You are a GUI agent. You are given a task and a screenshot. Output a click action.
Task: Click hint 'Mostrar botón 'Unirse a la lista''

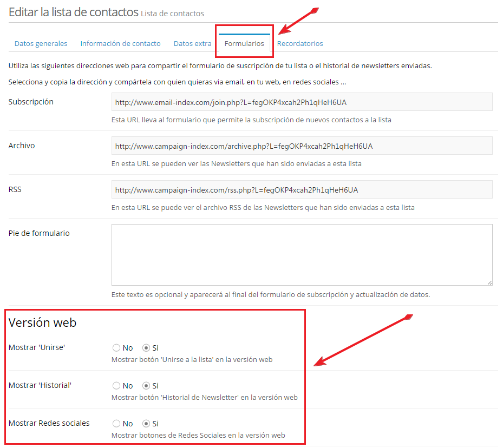pos(192,360)
